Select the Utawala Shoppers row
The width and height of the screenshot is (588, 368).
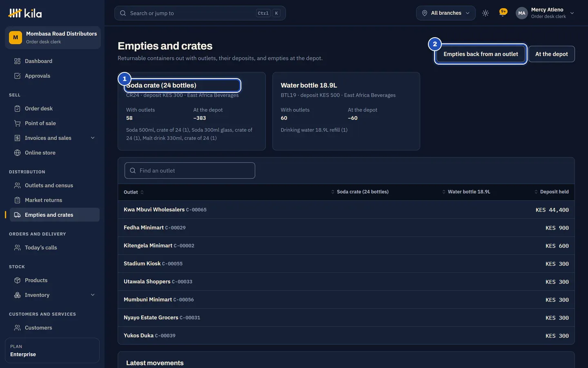[346, 282]
